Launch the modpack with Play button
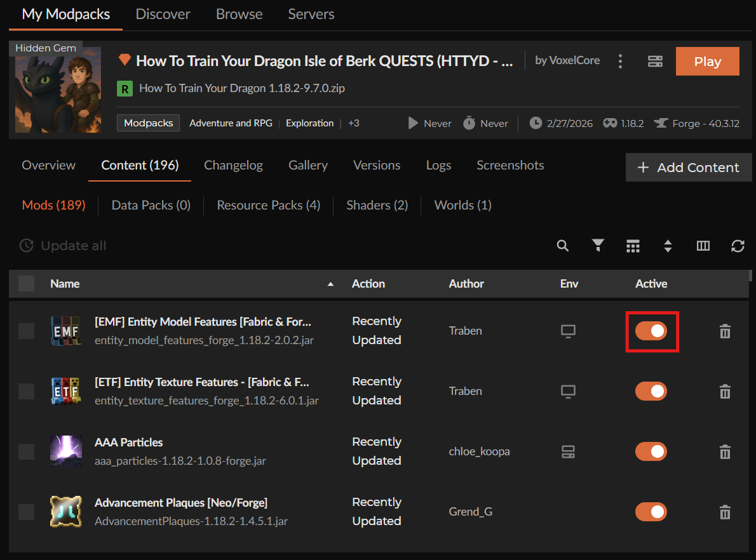 [707, 61]
